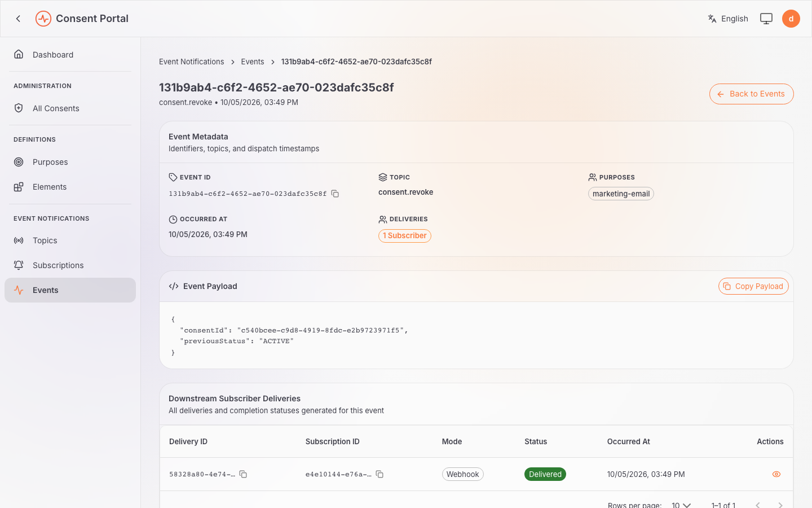Click the Topic layers icon
Image resolution: width=812 pixels, height=508 pixels.
pyautogui.click(x=382, y=177)
